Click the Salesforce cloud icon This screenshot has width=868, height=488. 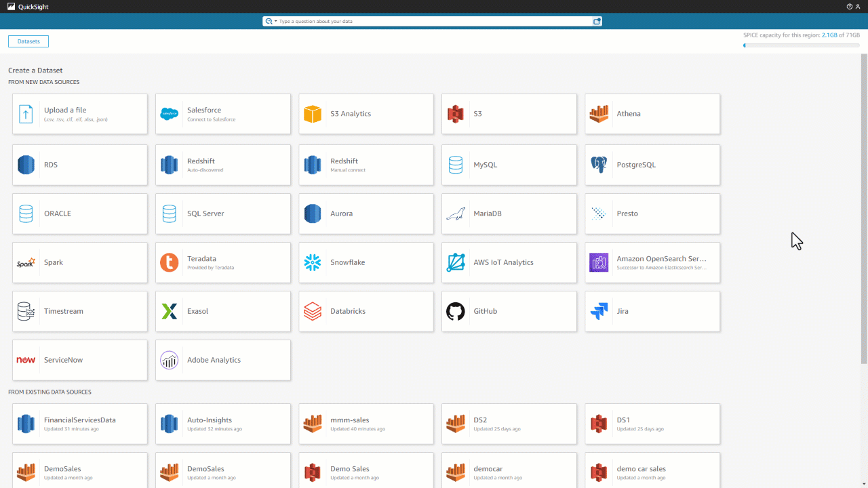169,114
